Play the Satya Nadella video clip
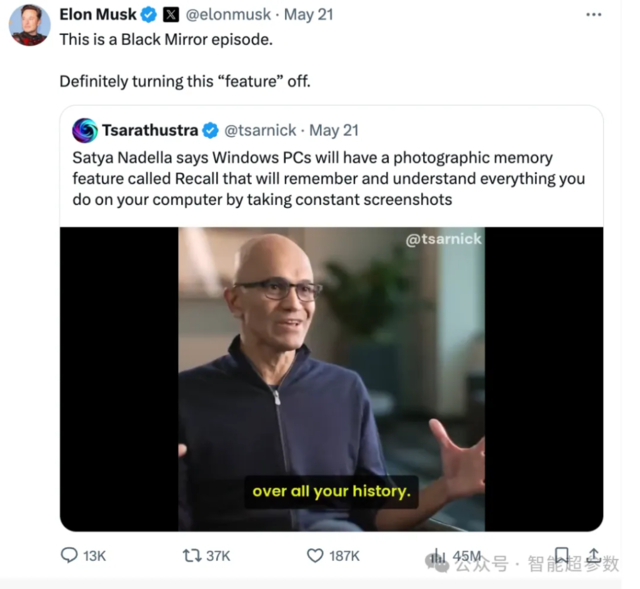Image resolution: width=640 pixels, height=589 pixels. click(331, 379)
